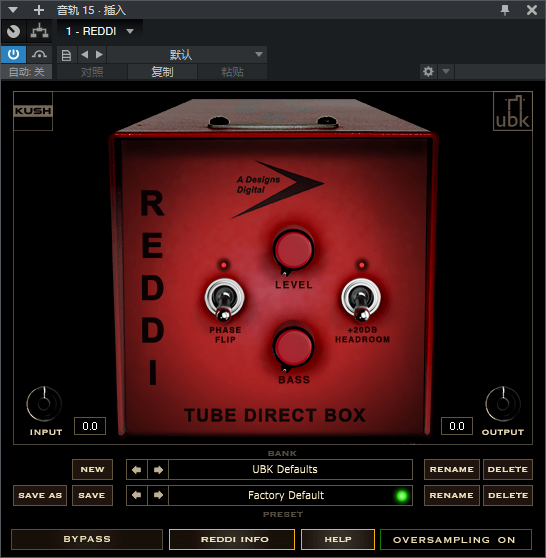Click the knob icon beside routing

(x=14, y=32)
